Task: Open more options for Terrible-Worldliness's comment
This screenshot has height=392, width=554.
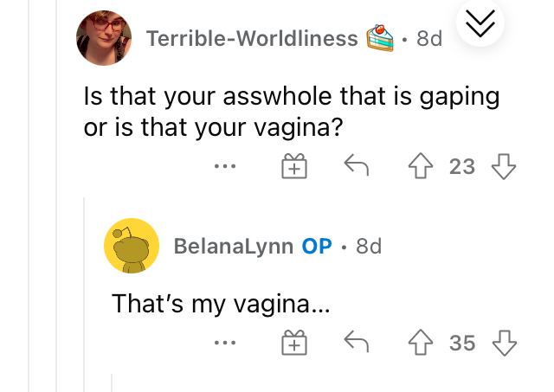Action: click(x=225, y=165)
